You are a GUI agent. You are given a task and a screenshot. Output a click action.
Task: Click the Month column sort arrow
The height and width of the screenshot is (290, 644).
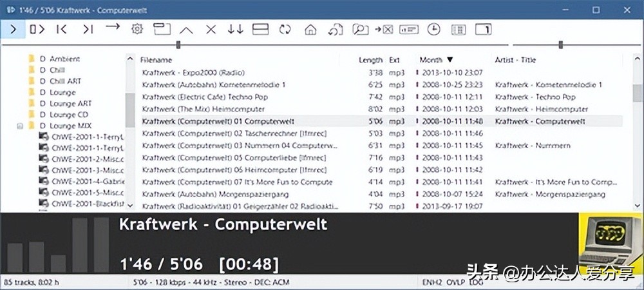[x=450, y=59]
